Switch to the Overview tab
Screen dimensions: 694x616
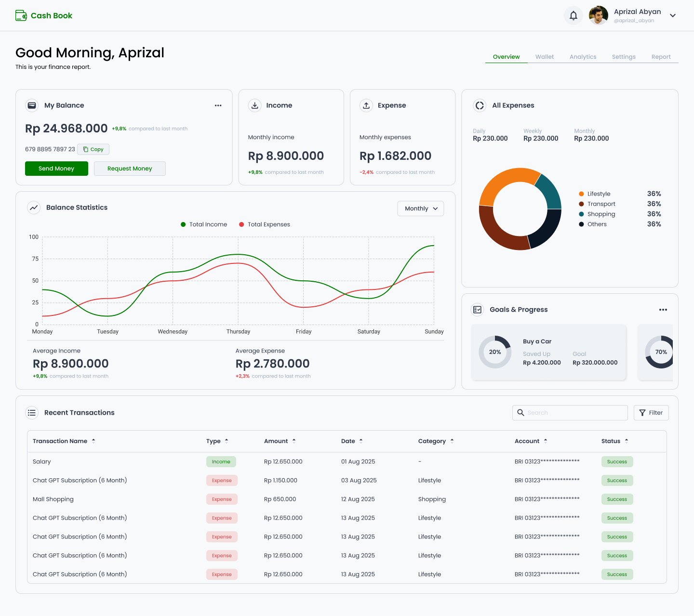(506, 57)
